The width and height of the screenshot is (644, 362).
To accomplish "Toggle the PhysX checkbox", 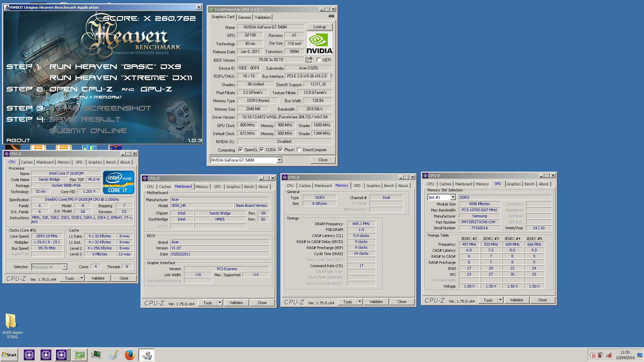I will tap(280, 150).
